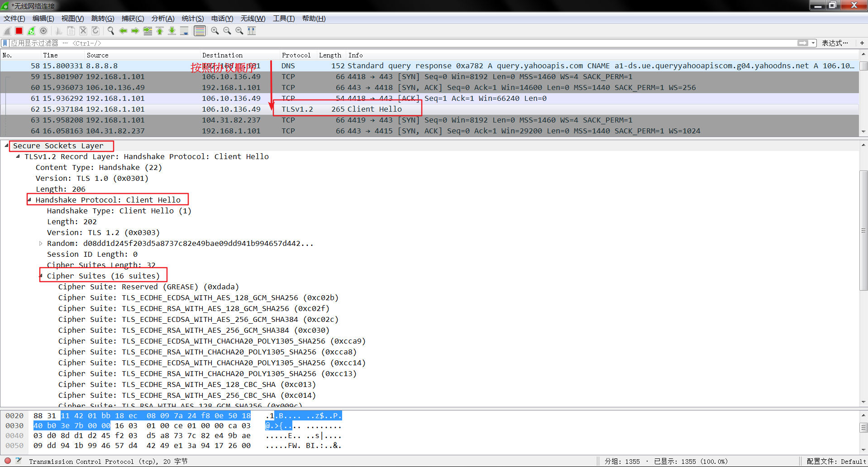Stop capturing packets with red square icon
This screenshot has height=467, width=868.
[x=19, y=31]
